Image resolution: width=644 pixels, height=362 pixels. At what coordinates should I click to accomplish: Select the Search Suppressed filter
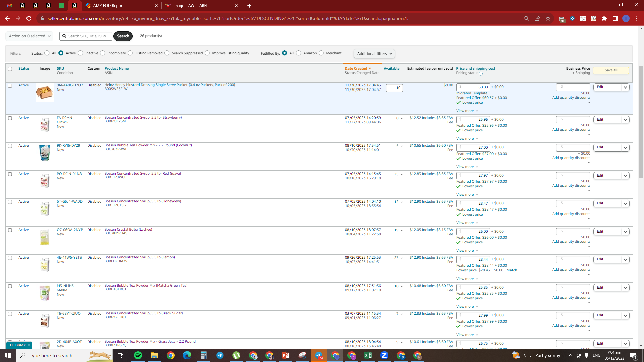(167, 53)
